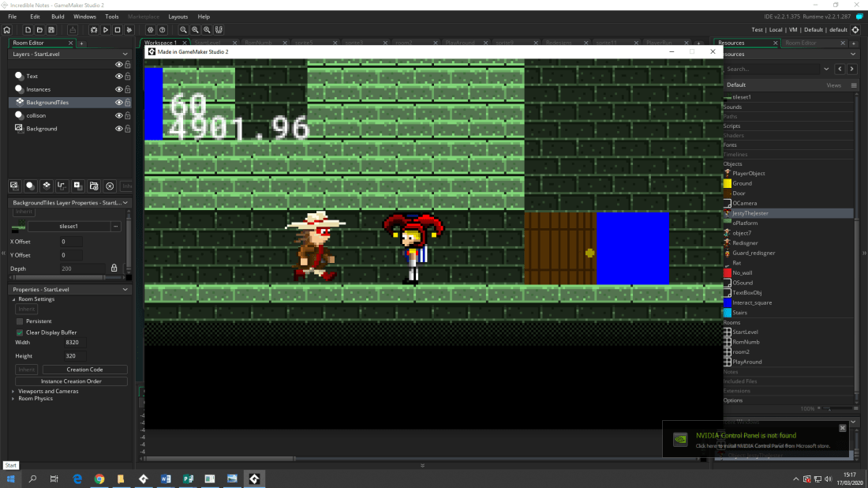Open the room Creation Code editor
868x488 pixels.
pyautogui.click(x=84, y=370)
